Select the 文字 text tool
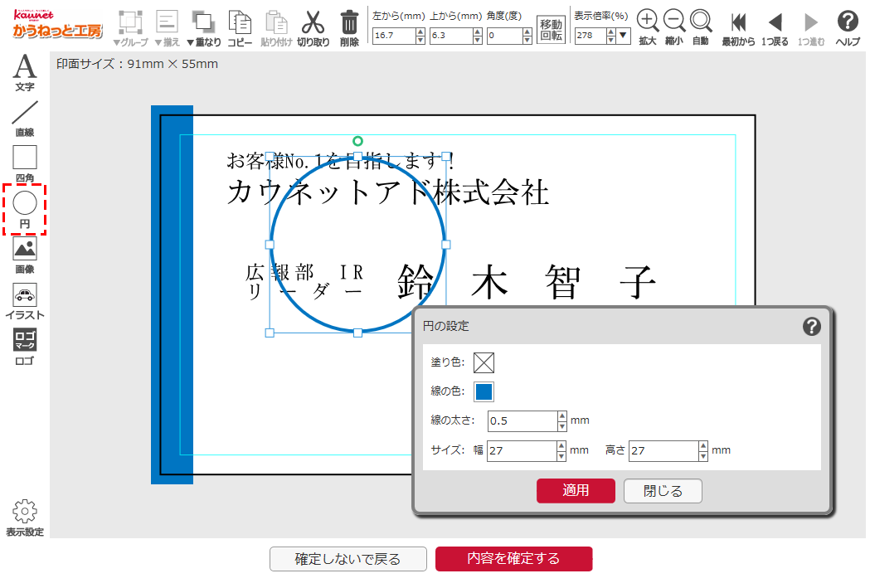The height and width of the screenshot is (588, 870). [x=24, y=72]
